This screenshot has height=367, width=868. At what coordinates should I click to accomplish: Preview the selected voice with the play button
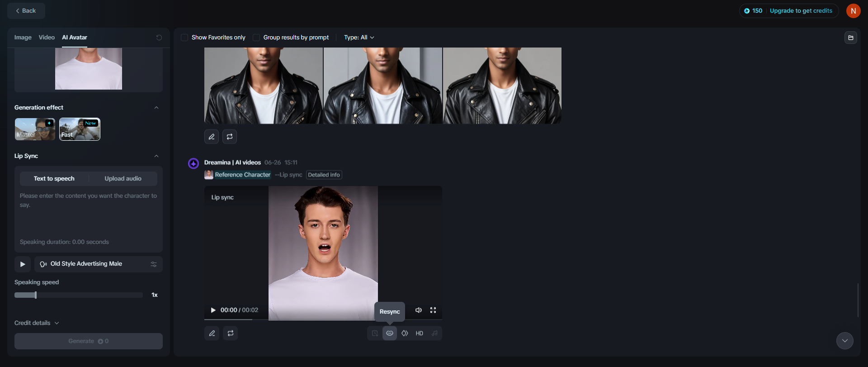tap(23, 264)
